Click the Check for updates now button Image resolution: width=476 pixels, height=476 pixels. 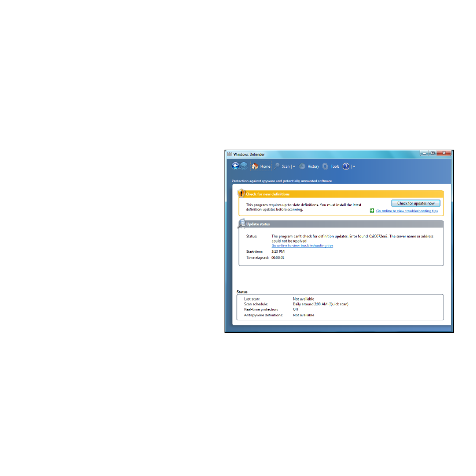click(416, 203)
